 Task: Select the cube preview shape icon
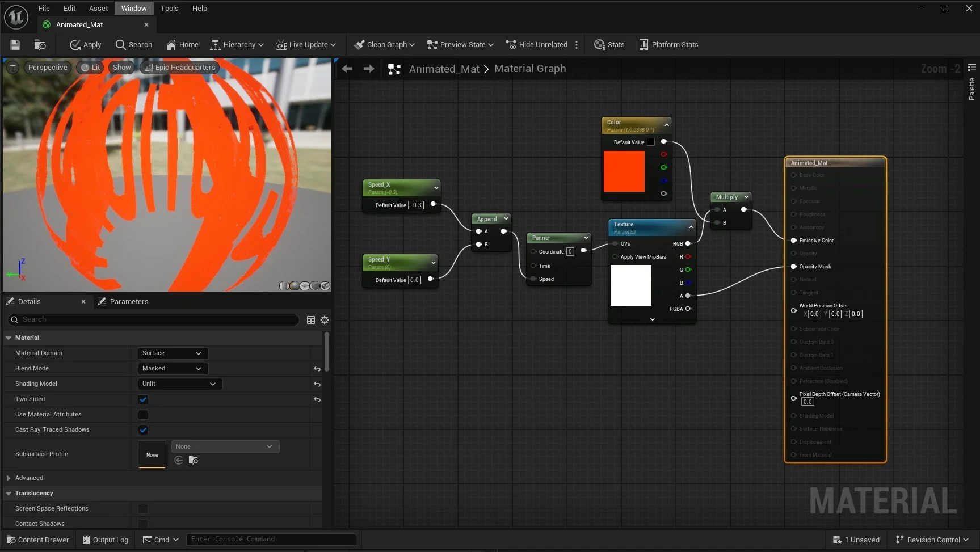(x=315, y=286)
